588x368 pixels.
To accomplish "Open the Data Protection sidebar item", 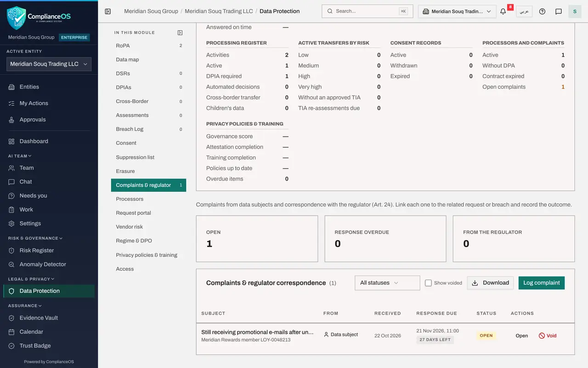I will (49, 291).
